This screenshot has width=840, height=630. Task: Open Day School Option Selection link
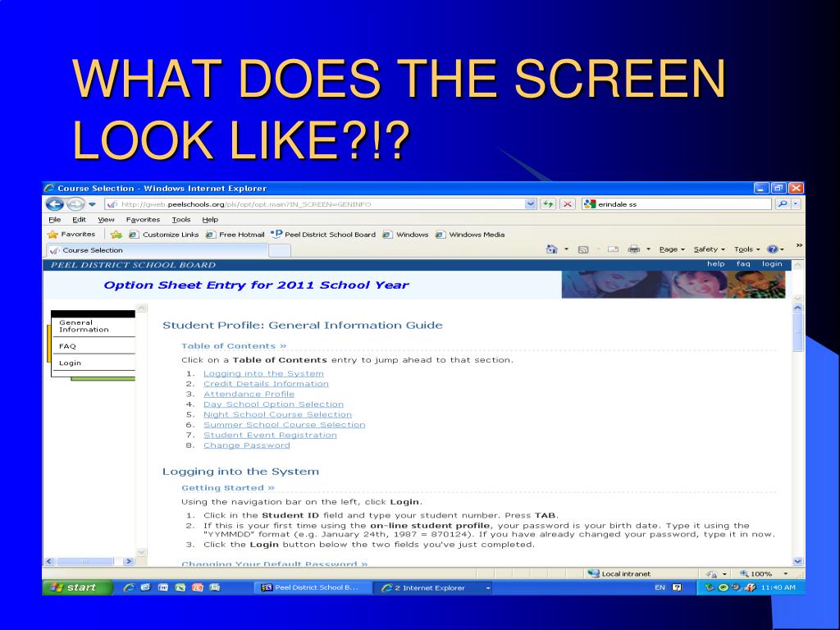pyautogui.click(x=273, y=404)
